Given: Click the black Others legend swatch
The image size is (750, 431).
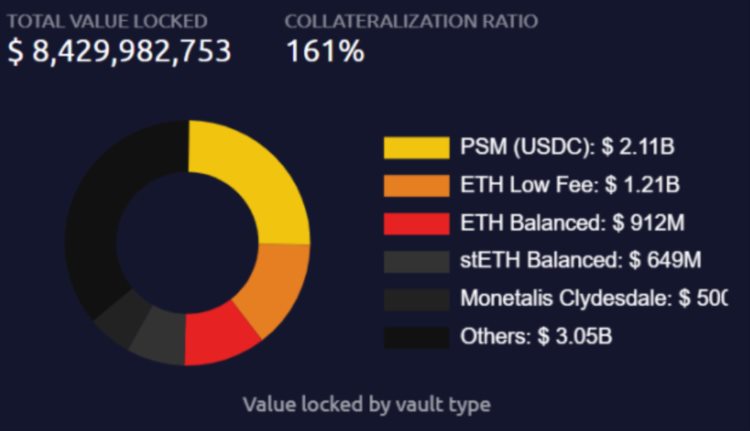Looking at the screenshot, I should [416, 337].
